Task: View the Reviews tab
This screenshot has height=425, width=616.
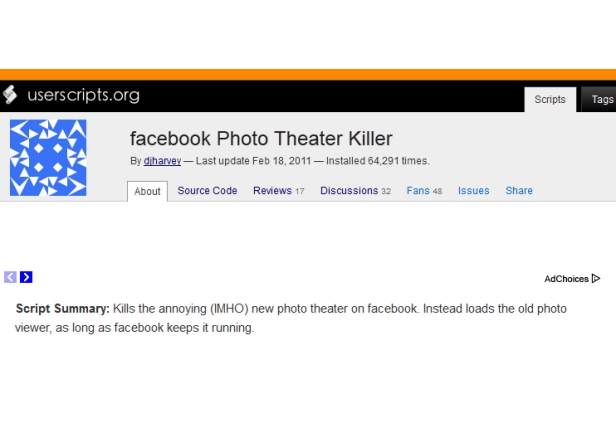Action: point(279,191)
